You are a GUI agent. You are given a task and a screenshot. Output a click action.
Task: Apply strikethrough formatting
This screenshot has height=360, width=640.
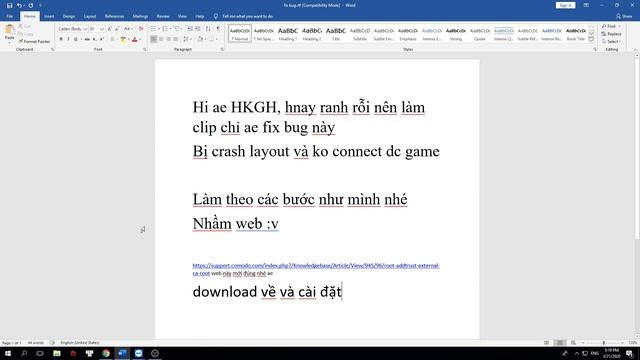pos(87,39)
